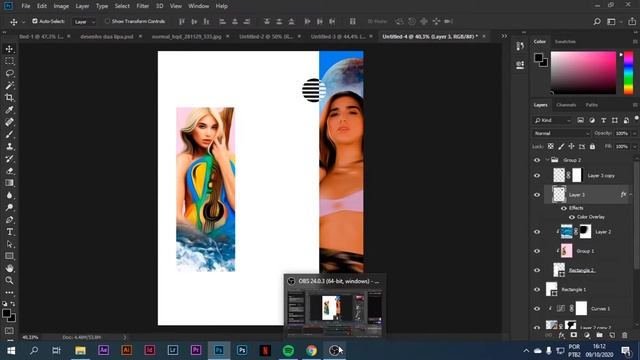
Task: Select the Move tool
Action: pyautogui.click(x=9, y=49)
